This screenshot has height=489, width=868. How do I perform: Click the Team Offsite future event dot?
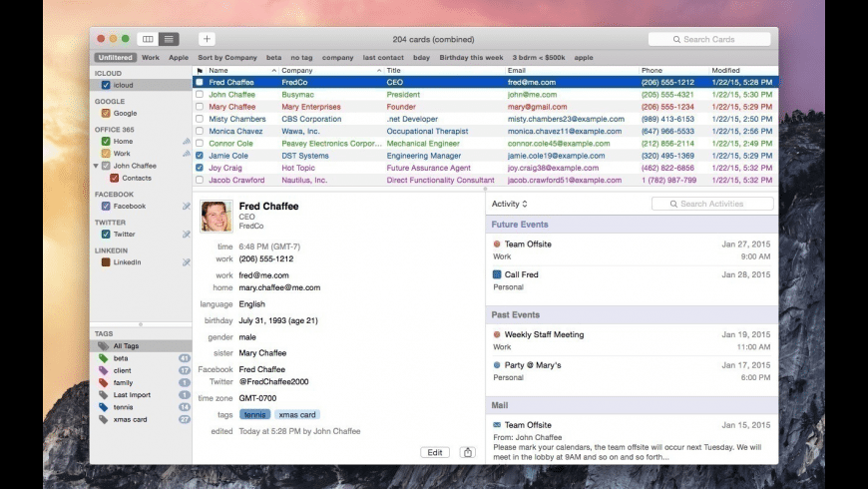click(x=497, y=244)
